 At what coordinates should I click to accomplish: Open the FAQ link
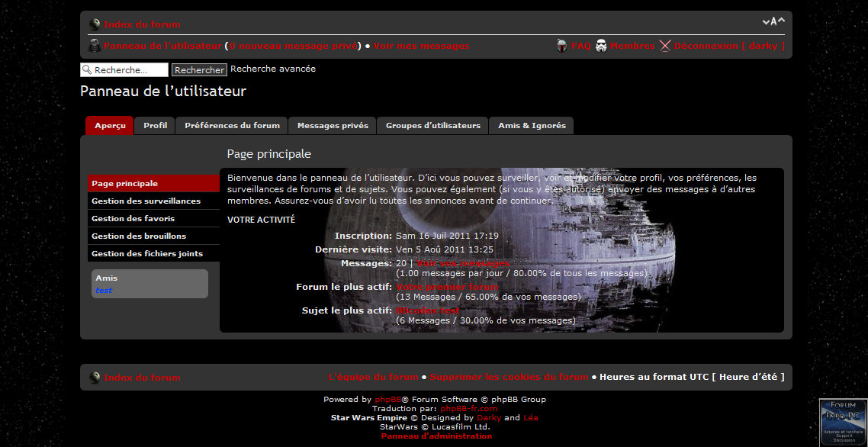point(580,46)
